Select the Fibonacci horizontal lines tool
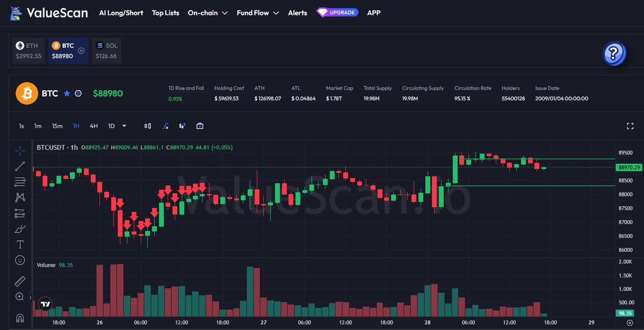 tap(20, 182)
